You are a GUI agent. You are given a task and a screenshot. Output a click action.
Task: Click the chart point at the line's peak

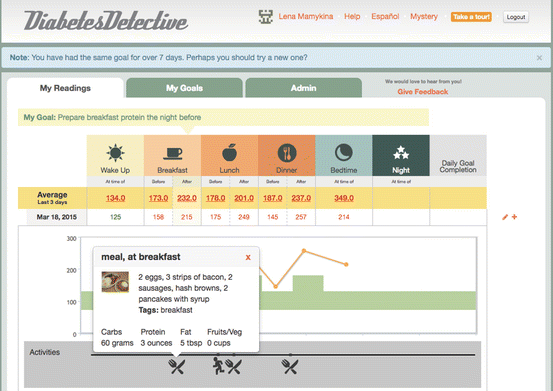pyautogui.click(x=304, y=251)
